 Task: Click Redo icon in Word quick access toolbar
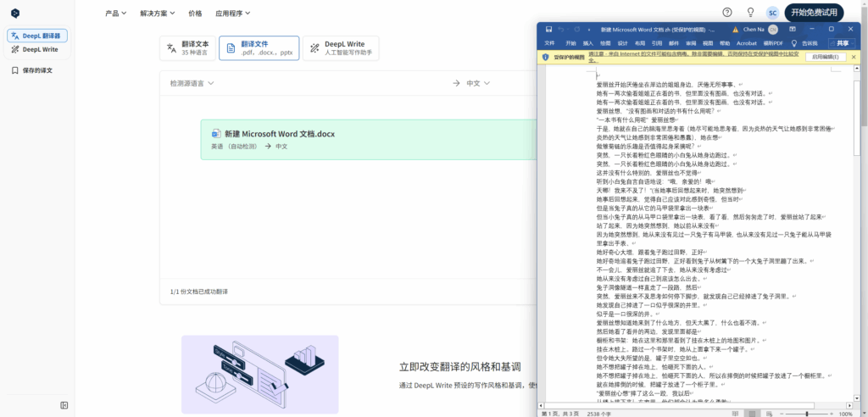(576, 30)
